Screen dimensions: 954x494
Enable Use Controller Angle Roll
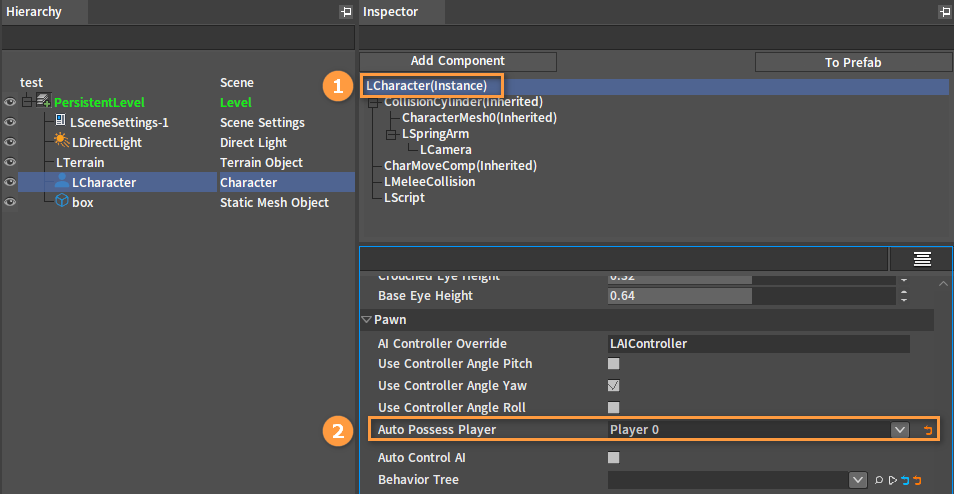614,408
